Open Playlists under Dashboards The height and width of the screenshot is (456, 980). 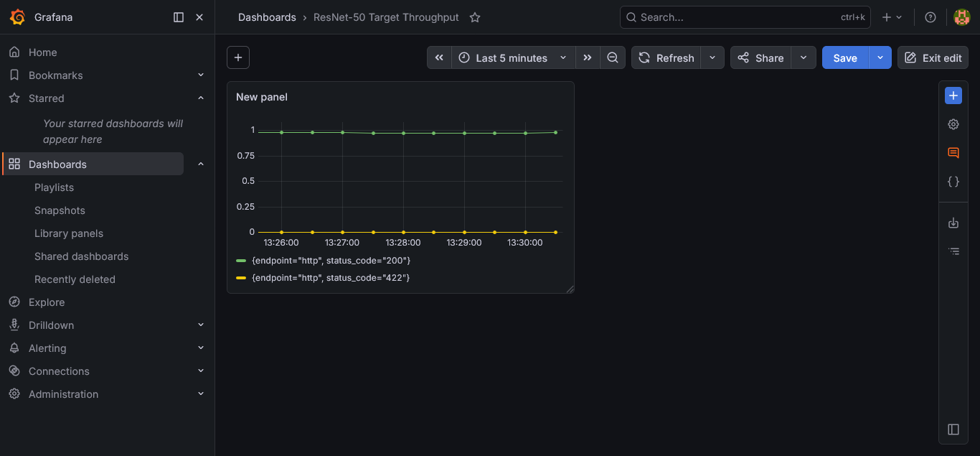coord(54,187)
